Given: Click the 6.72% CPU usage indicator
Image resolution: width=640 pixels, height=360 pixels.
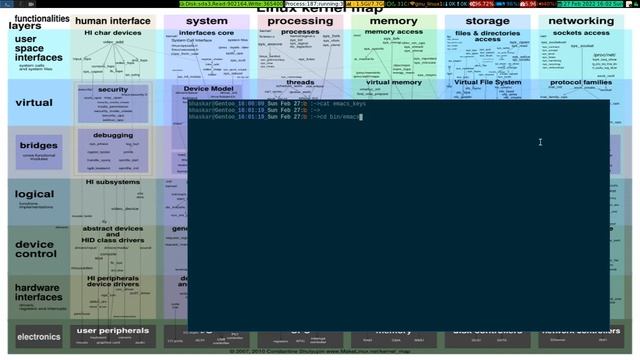Looking at the screenshot, I should click(x=482, y=4).
